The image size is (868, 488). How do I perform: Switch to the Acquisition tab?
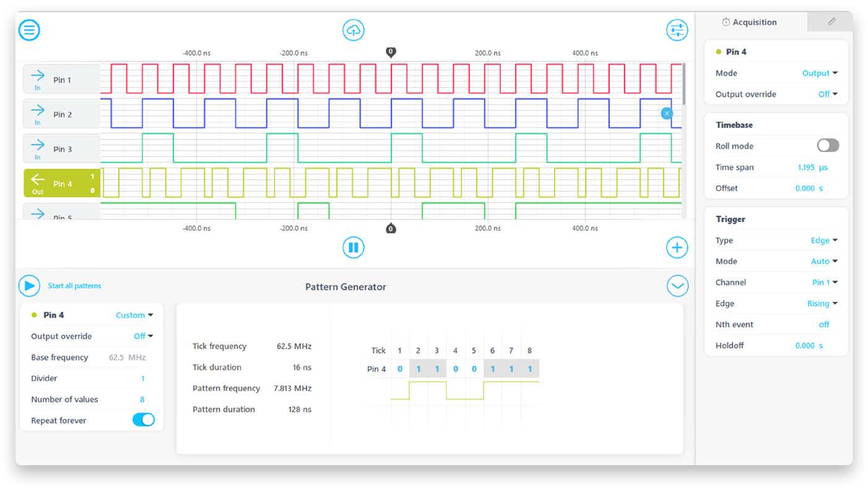point(749,22)
